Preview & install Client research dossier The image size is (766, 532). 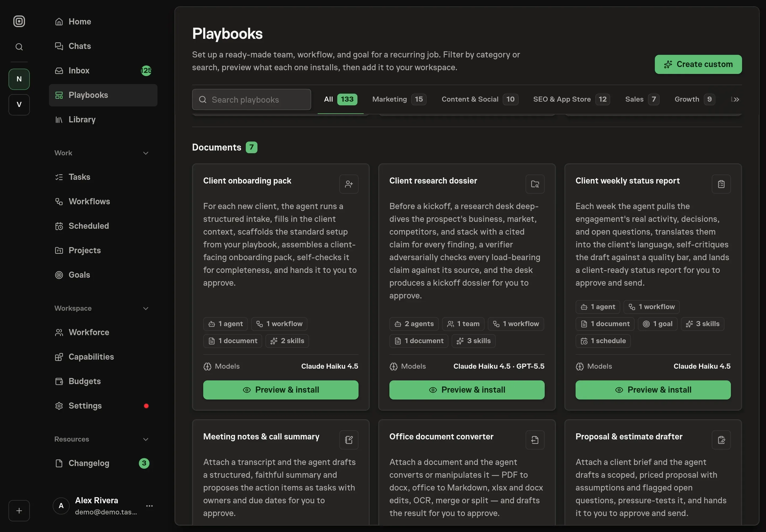click(x=467, y=390)
